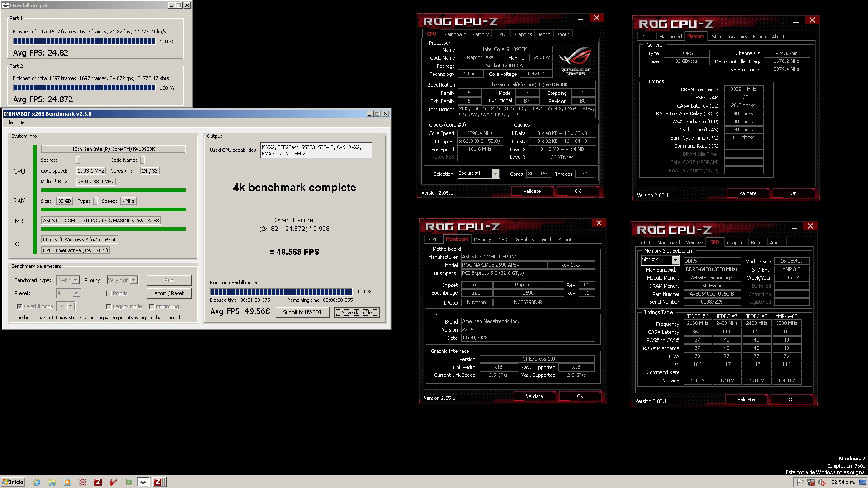Click the Used CPU capabilities text box
868x488 pixels.
pos(316,150)
